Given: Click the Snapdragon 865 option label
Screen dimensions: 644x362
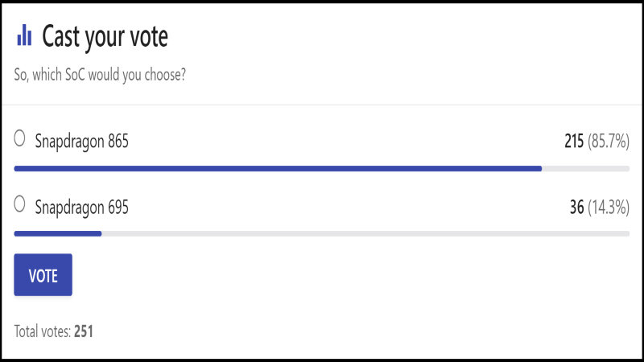Looking at the screenshot, I should [x=82, y=142].
